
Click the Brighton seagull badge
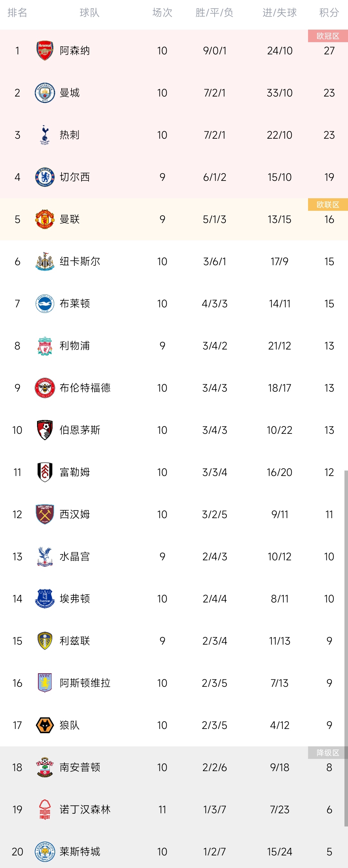tap(45, 303)
